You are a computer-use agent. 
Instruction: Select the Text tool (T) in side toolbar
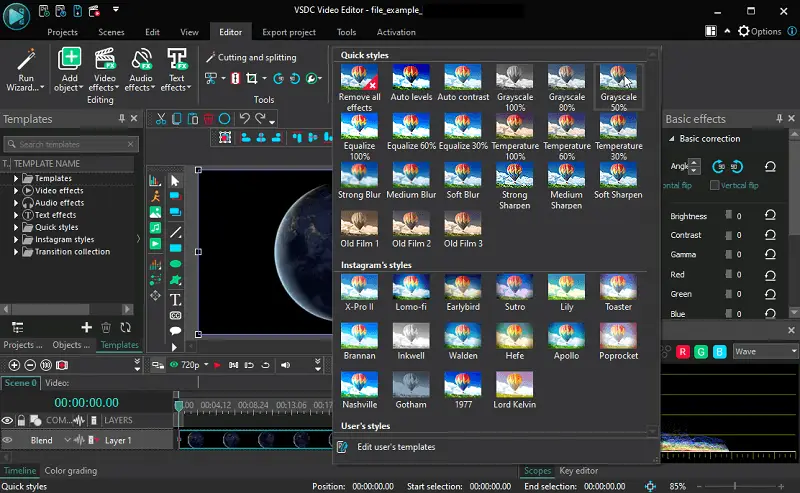tap(175, 300)
